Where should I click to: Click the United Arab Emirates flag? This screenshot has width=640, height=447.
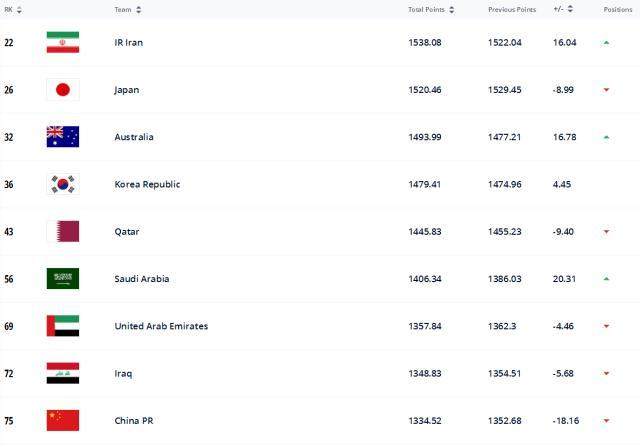tap(62, 326)
